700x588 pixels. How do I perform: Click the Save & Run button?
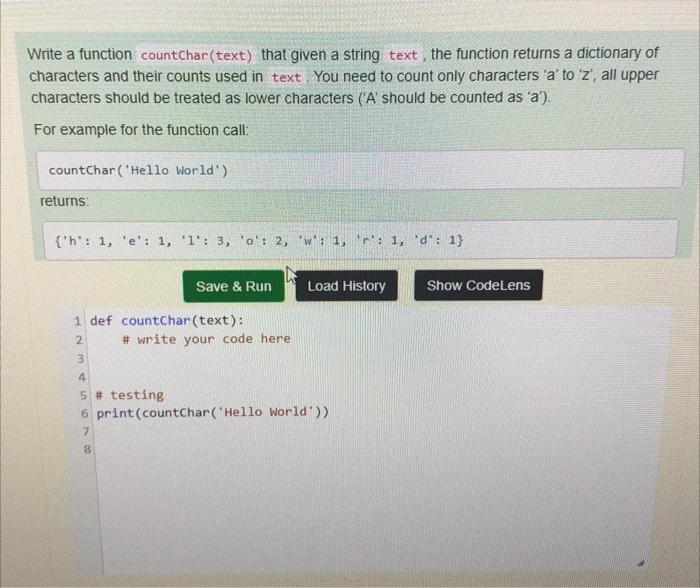pos(233,286)
